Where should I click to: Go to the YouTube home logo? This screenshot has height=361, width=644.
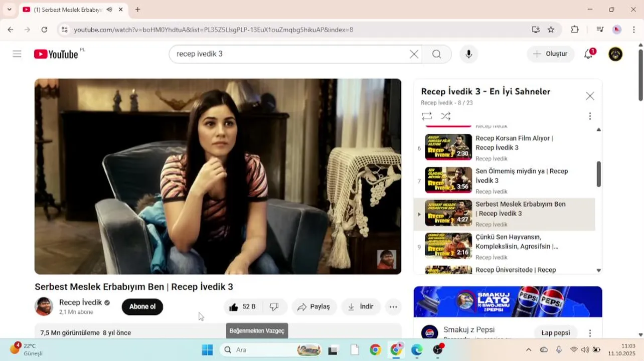click(56, 54)
